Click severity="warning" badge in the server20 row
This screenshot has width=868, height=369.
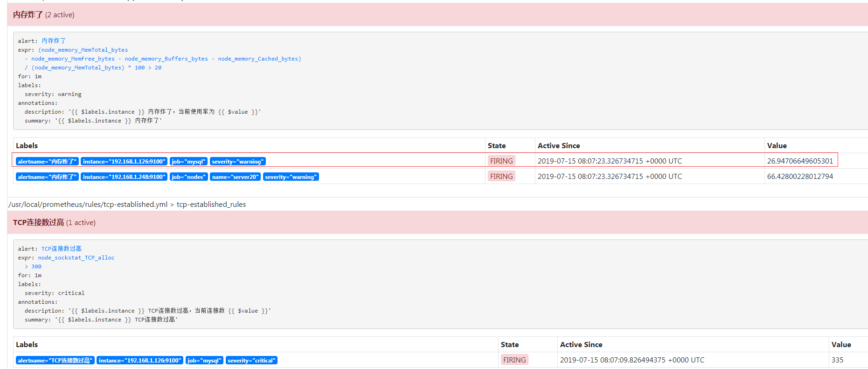[291, 177]
